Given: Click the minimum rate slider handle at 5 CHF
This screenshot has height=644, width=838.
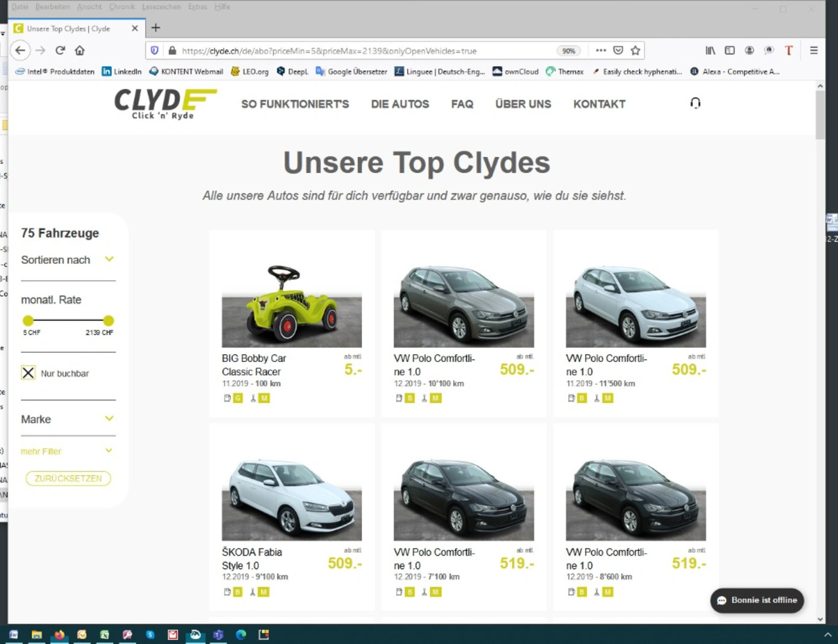Looking at the screenshot, I should [27, 320].
